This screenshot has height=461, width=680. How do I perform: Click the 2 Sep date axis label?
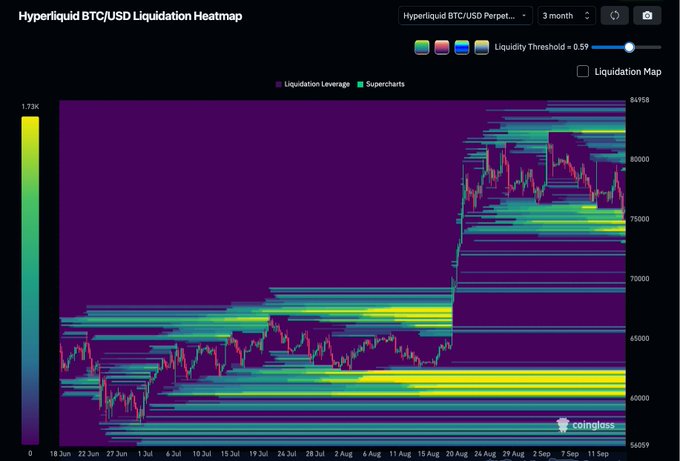542,454
